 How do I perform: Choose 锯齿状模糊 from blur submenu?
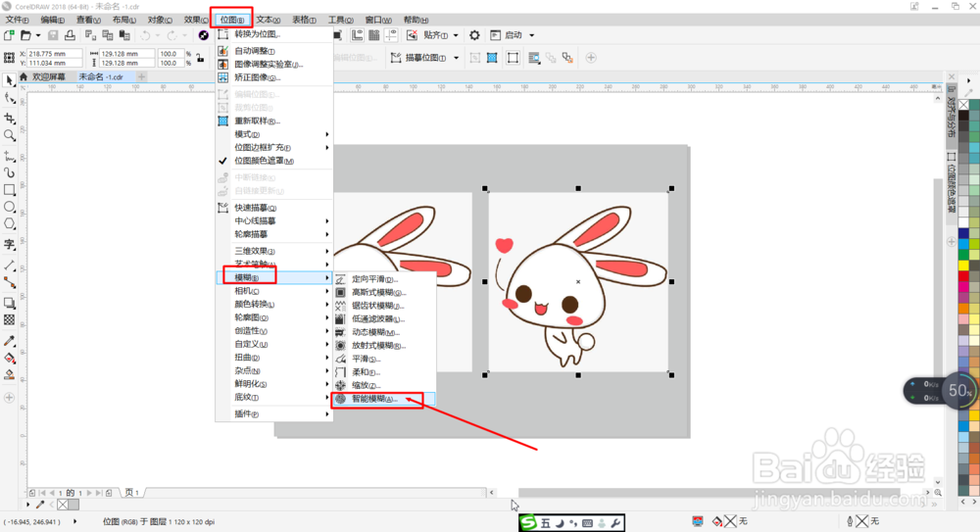tap(384, 306)
